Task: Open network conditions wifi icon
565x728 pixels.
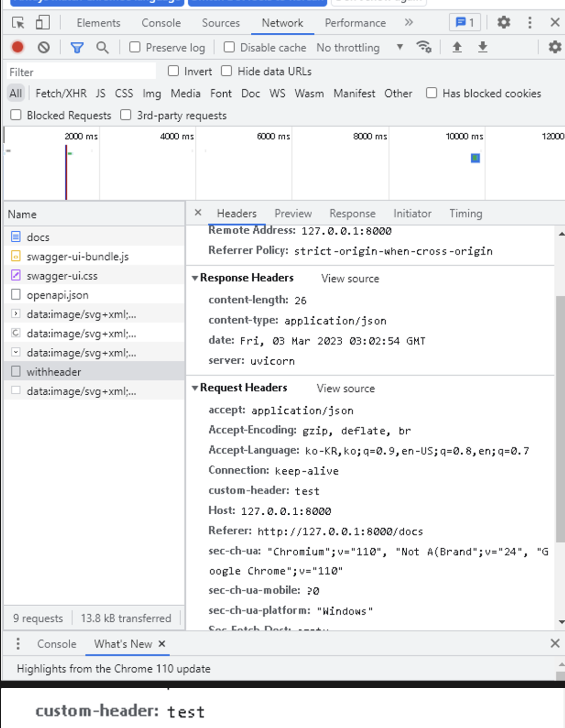Action: (x=423, y=47)
